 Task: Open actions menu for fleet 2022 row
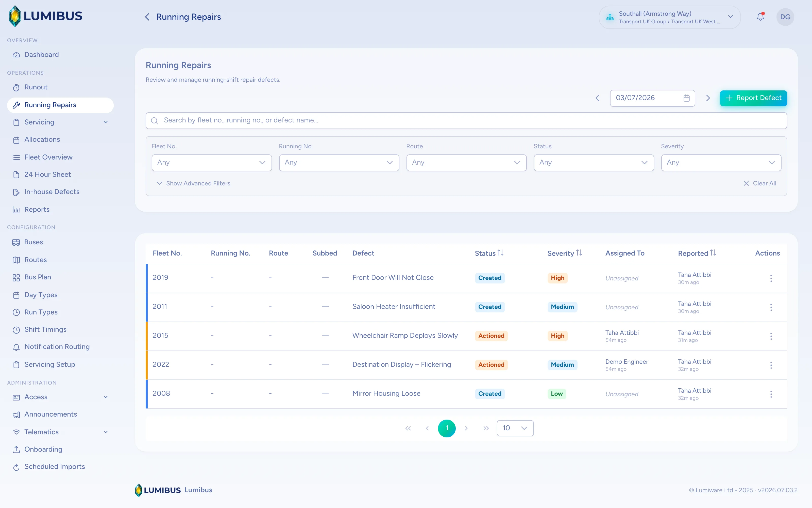(x=771, y=365)
